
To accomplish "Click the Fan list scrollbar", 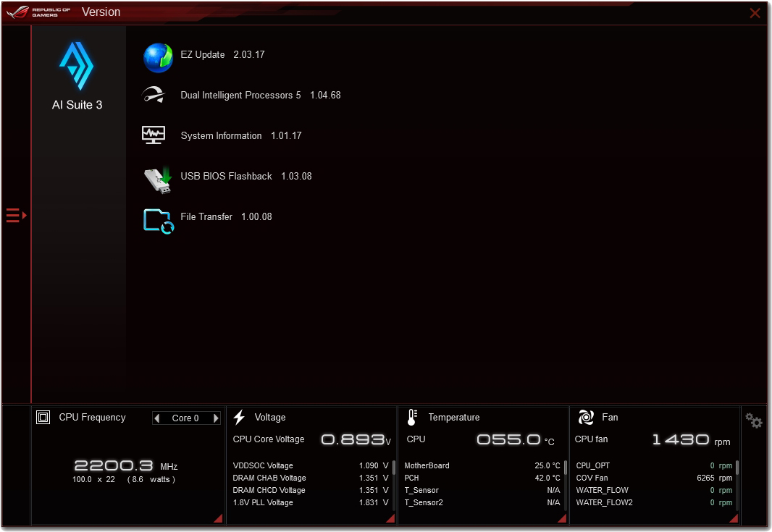I will pyautogui.click(x=737, y=467).
